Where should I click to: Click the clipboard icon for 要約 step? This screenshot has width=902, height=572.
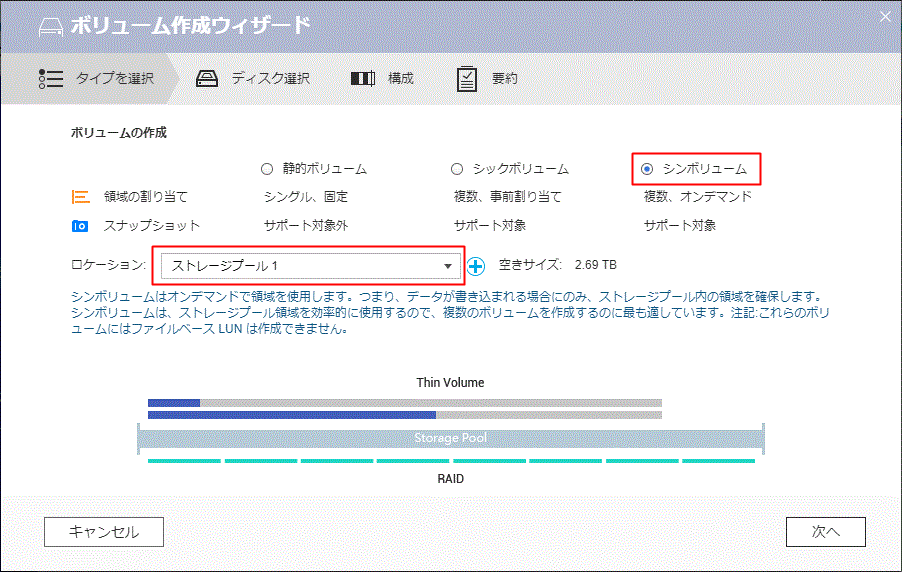pyautogui.click(x=467, y=79)
